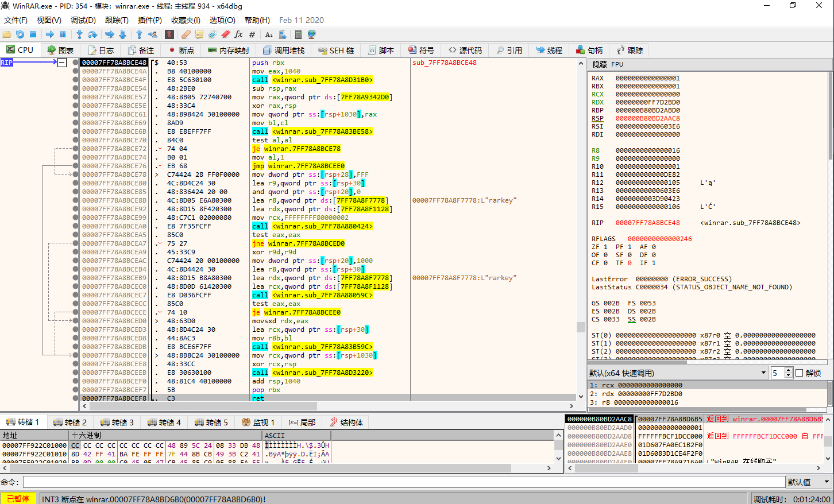Check the 解锁 checkbox
Image resolution: width=834 pixels, height=504 pixels.
[x=799, y=373]
